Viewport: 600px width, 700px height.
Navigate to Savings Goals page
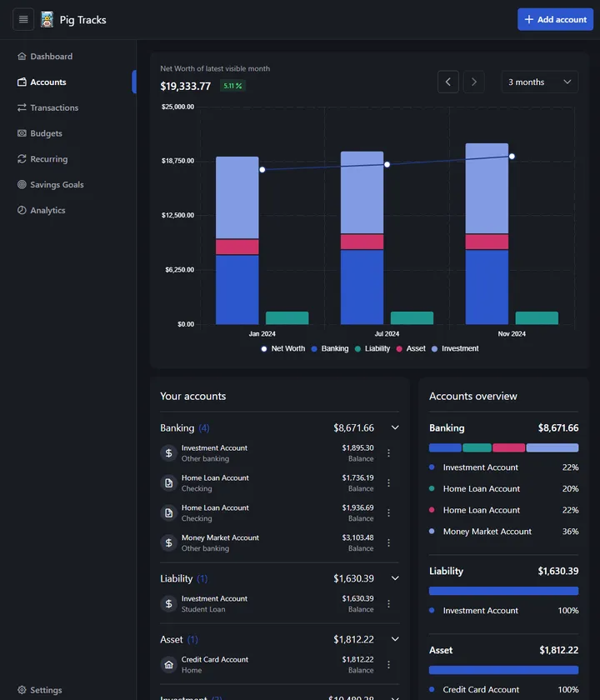click(x=57, y=184)
